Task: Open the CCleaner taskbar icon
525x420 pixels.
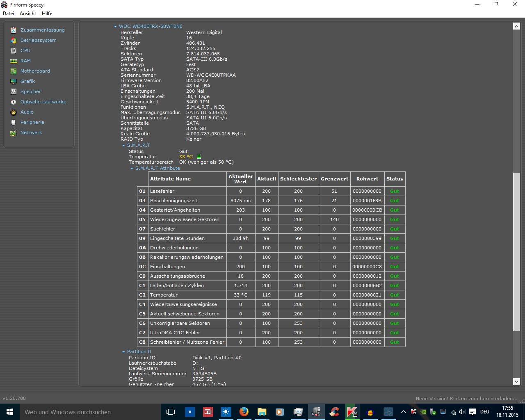Action: click(334, 412)
